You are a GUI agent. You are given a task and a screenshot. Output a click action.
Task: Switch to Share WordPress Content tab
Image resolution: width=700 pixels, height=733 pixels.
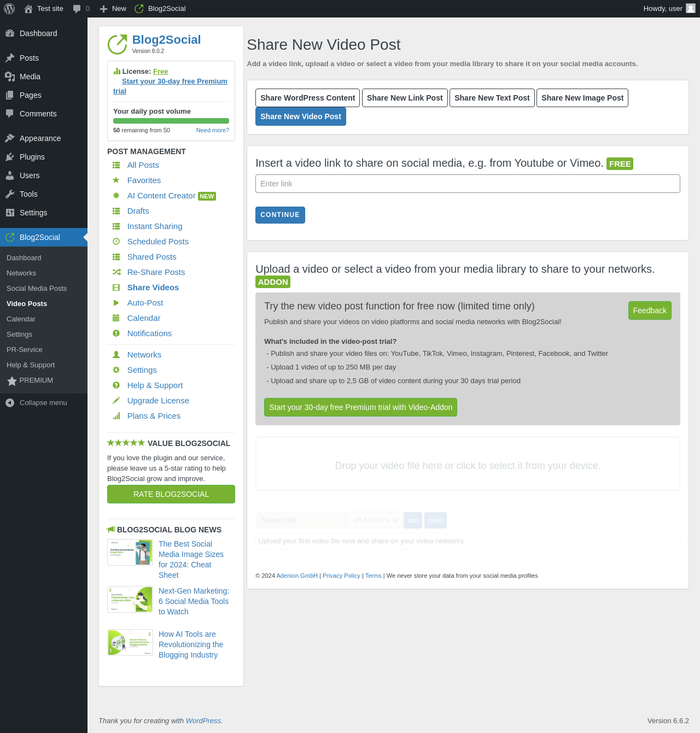(x=307, y=98)
